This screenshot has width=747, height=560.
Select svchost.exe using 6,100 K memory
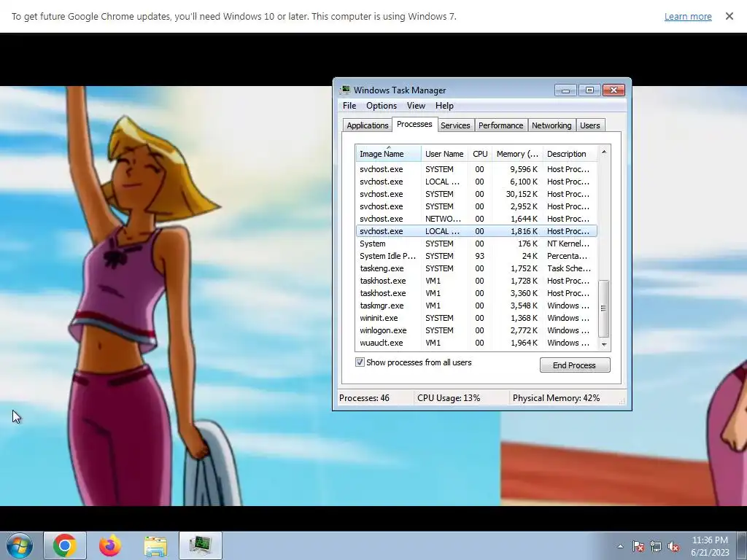point(476,182)
